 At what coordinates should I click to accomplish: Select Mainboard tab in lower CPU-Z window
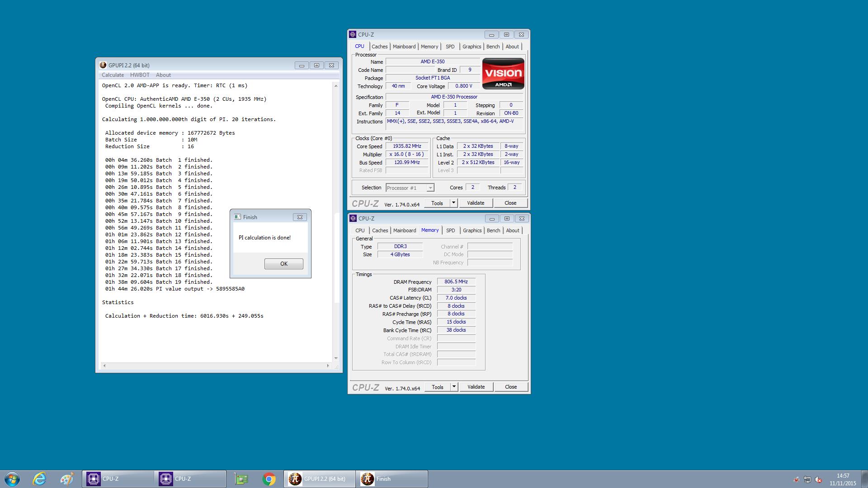(405, 230)
